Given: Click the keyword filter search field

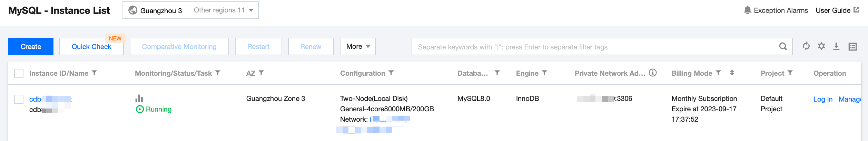Looking at the screenshot, I should [x=593, y=47].
